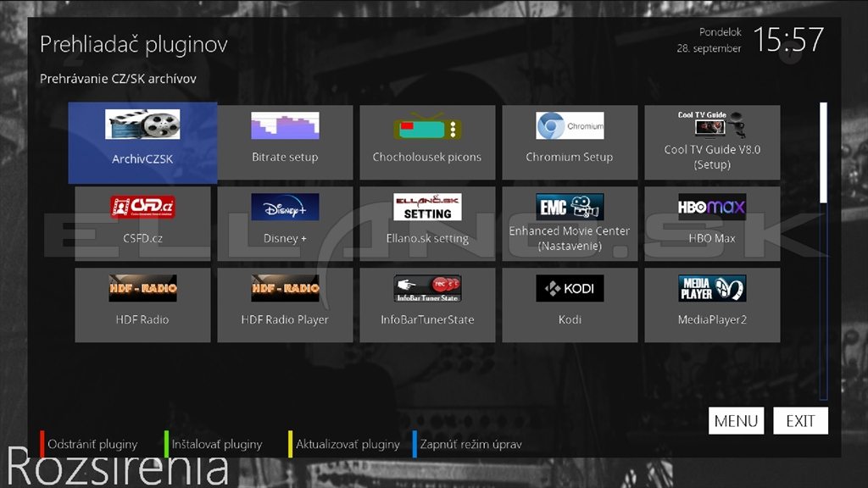Select the Chocholousek picons TV icon
Image resolution: width=868 pixels, height=488 pixels.
point(427,125)
